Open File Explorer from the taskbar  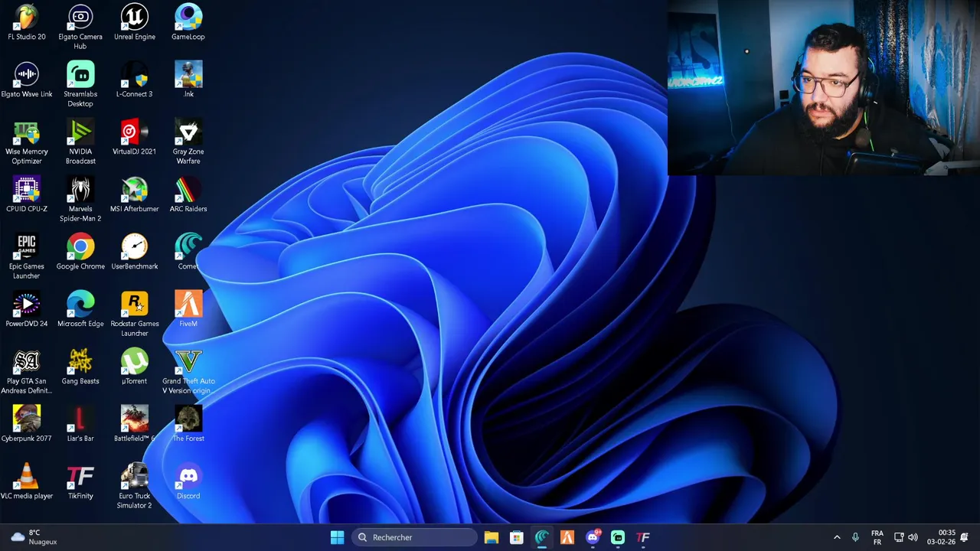tap(491, 537)
